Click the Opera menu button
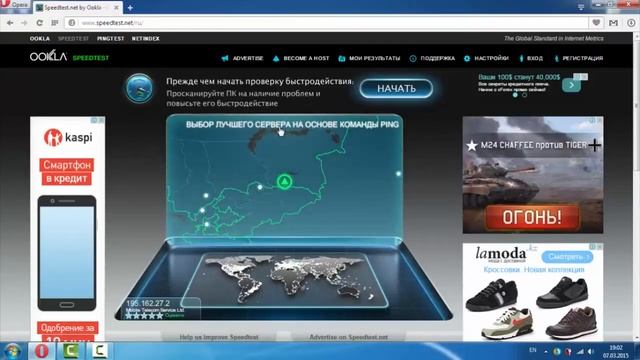The image size is (640, 360). 15,5
